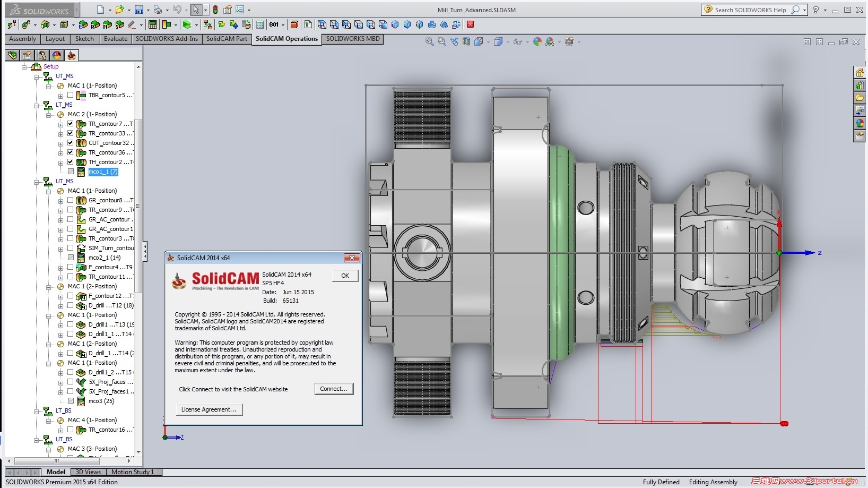Open the SolidCAM Manager tab icon
Image resolution: width=868 pixels, height=488 pixels.
[x=72, y=55]
